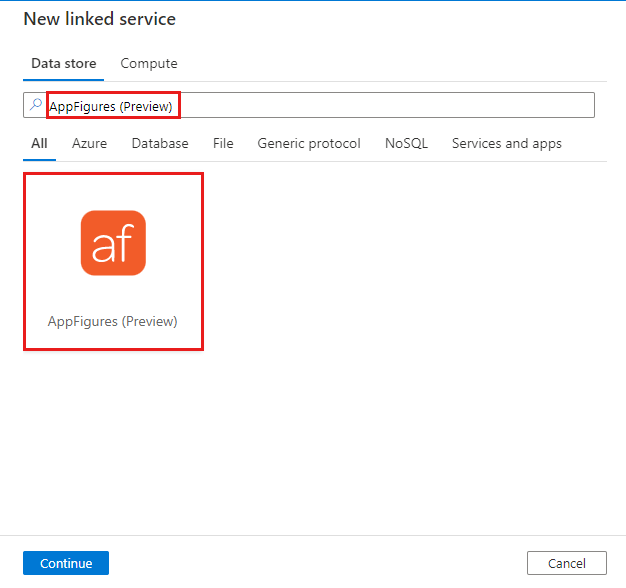The width and height of the screenshot is (626, 588).
Task: Click the New linked service heading
Action: [100, 19]
